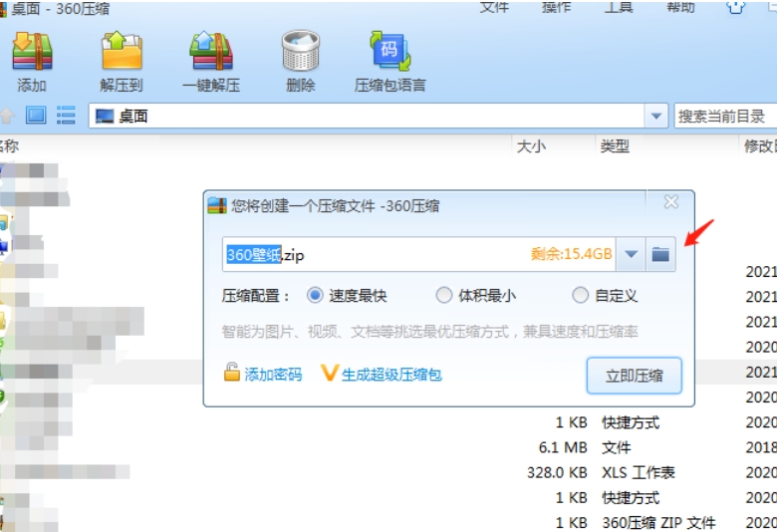Image resolution: width=777 pixels, height=532 pixels.
Task: Click the lock icon for password
Action: (231, 372)
